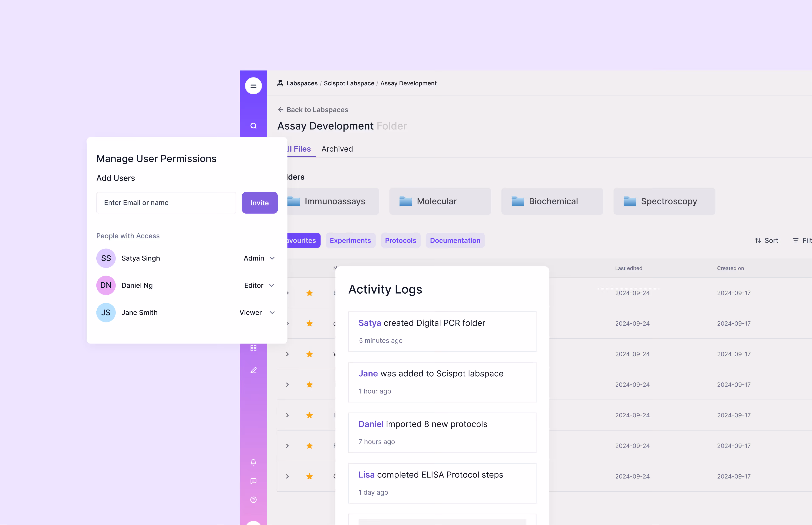Click the help question mark icon
Viewport: 812px width, 525px height.
point(253,500)
